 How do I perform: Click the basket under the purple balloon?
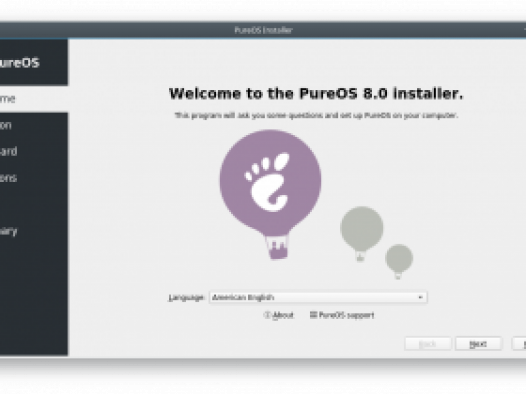click(277, 247)
